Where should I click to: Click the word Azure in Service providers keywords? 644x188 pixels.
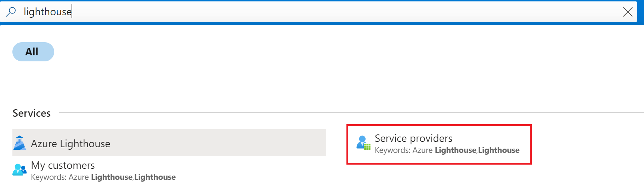coord(423,150)
